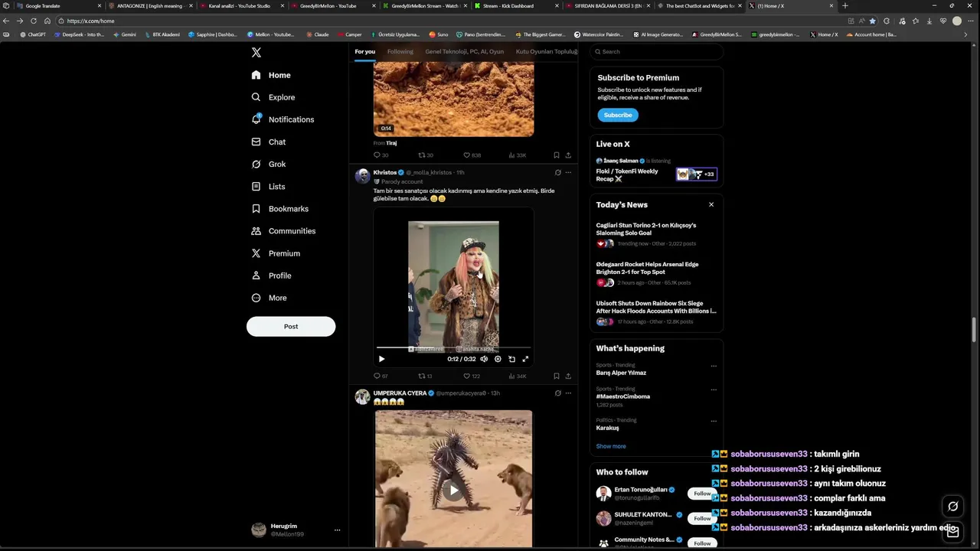Like the Khristos post
Image resolution: width=980 pixels, height=551 pixels.
tap(472, 376)
